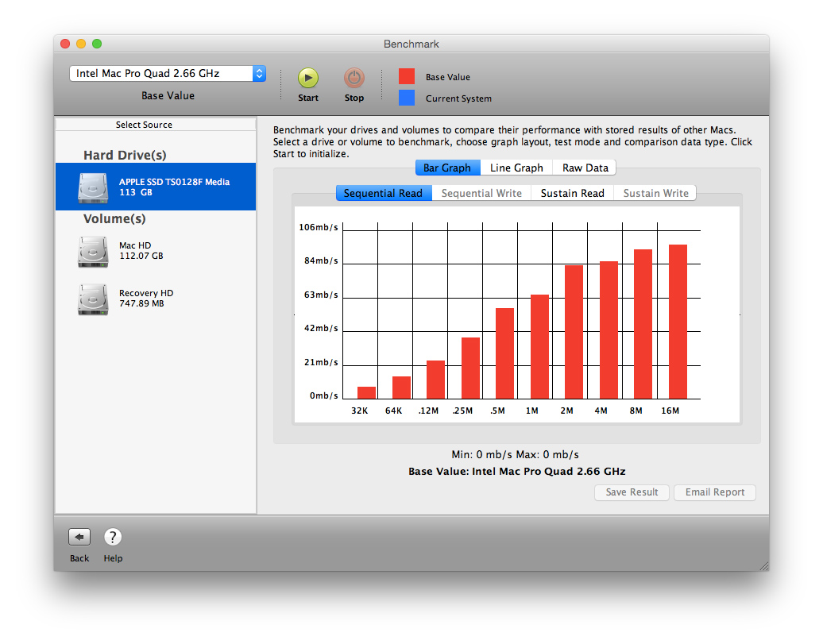Click the green zoom window button
This screenshot has height=644, width=823.
pos(97,44)
